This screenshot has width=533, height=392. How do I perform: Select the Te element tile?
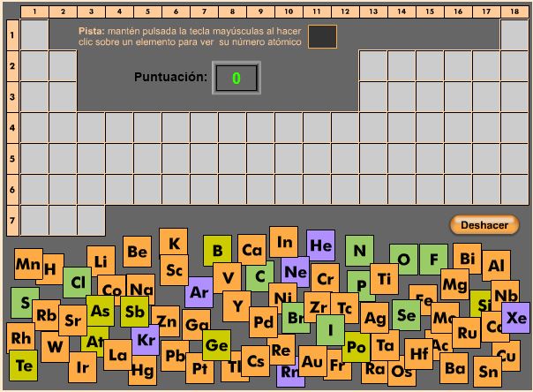pos(23,365)
